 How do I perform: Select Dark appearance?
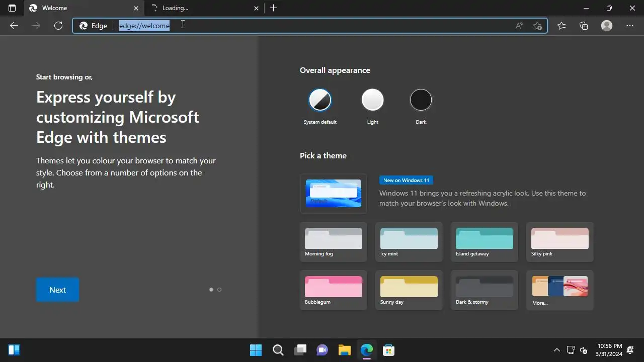tap(421, 100)
